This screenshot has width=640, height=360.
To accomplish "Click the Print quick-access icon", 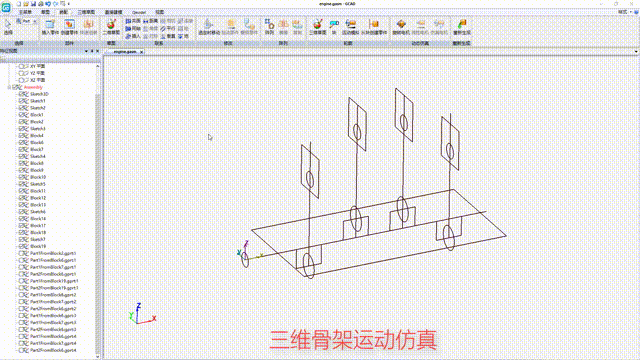I will click(40, 4).
